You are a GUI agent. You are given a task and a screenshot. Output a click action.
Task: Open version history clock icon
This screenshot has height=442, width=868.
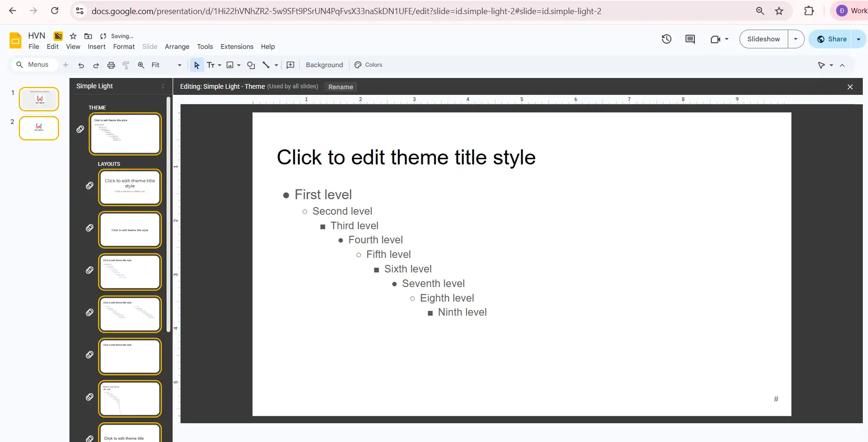(666, 39)
